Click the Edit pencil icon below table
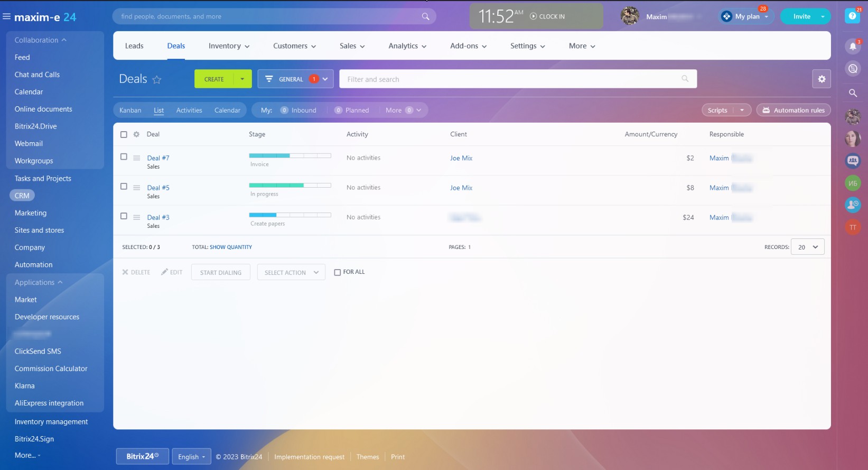The height and width of the screenshot is (470, 868). point(164,272)
